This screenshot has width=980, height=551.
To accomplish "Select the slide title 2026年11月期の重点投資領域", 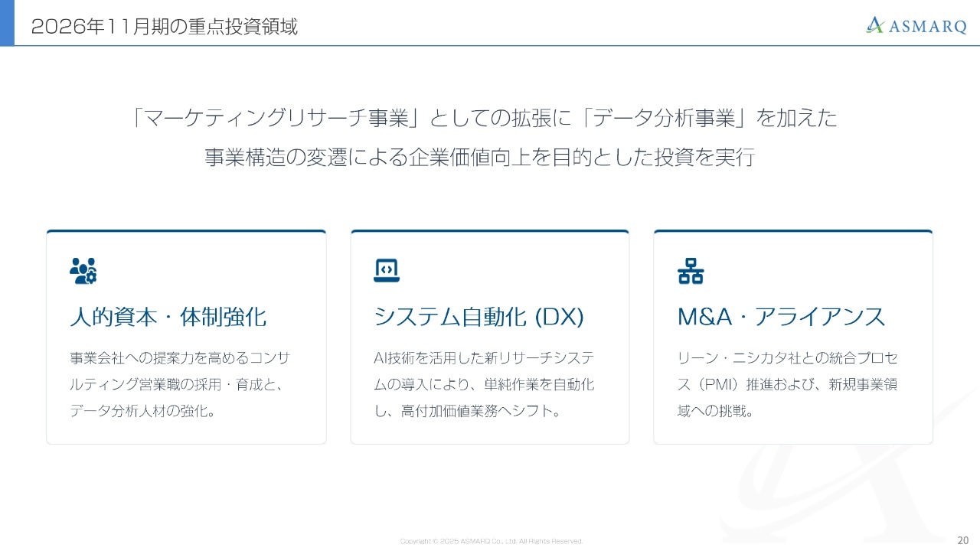I will [x=164, y=27].
